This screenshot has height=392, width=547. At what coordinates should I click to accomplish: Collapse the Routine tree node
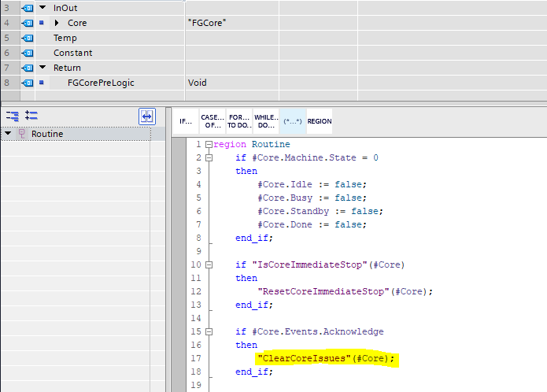(x=8, y=134)
